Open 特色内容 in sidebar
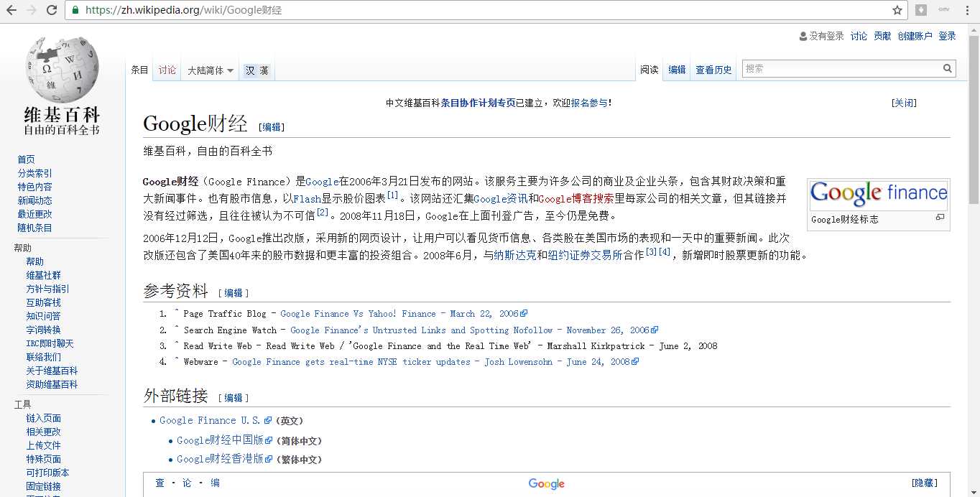980x497 pixels. click(x=34, y=187)
